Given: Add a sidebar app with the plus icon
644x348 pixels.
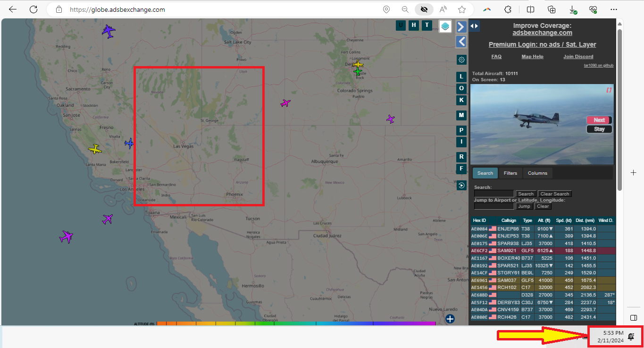Looking at the screenshot, I should point(634,173).
